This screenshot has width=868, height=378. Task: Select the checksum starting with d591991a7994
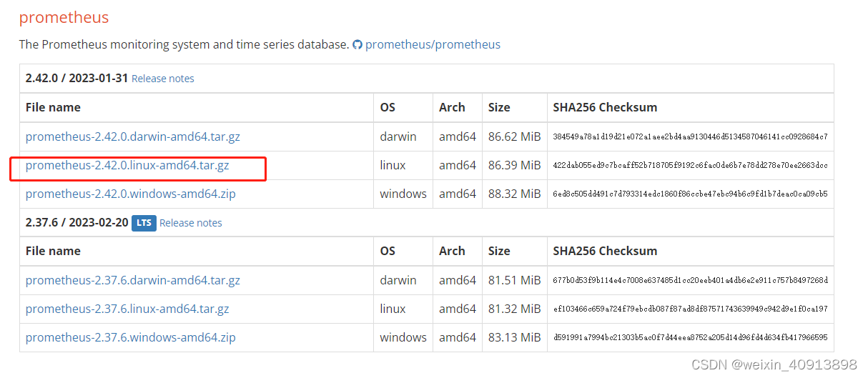click(x=690, y=337)
